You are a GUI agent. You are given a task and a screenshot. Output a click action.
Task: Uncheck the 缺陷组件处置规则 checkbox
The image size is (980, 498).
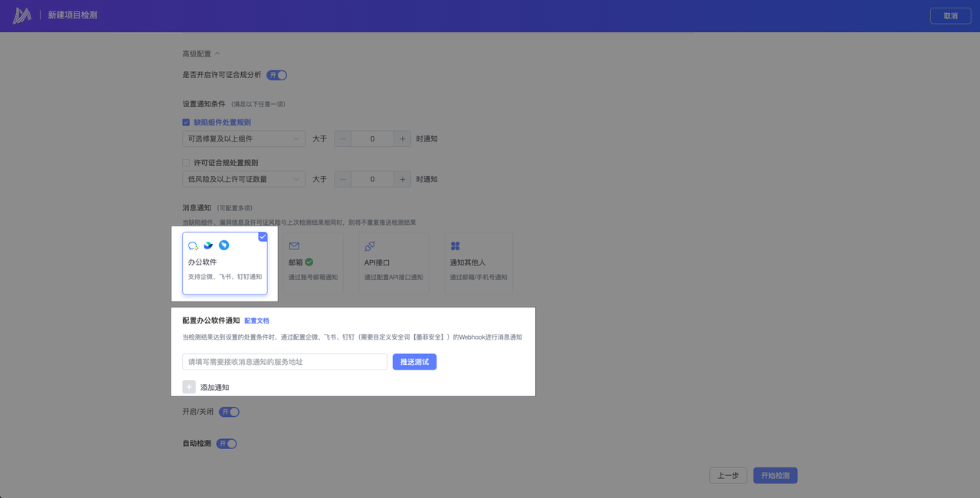pos(186,122)
